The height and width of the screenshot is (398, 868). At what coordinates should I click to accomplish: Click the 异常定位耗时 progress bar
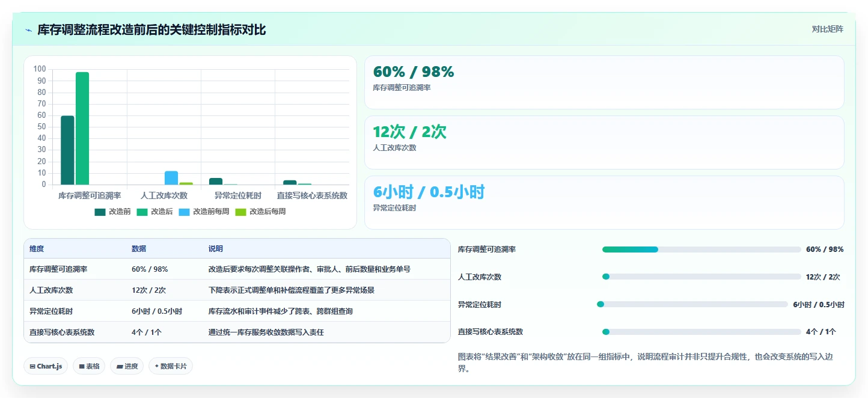click(692, 304)
